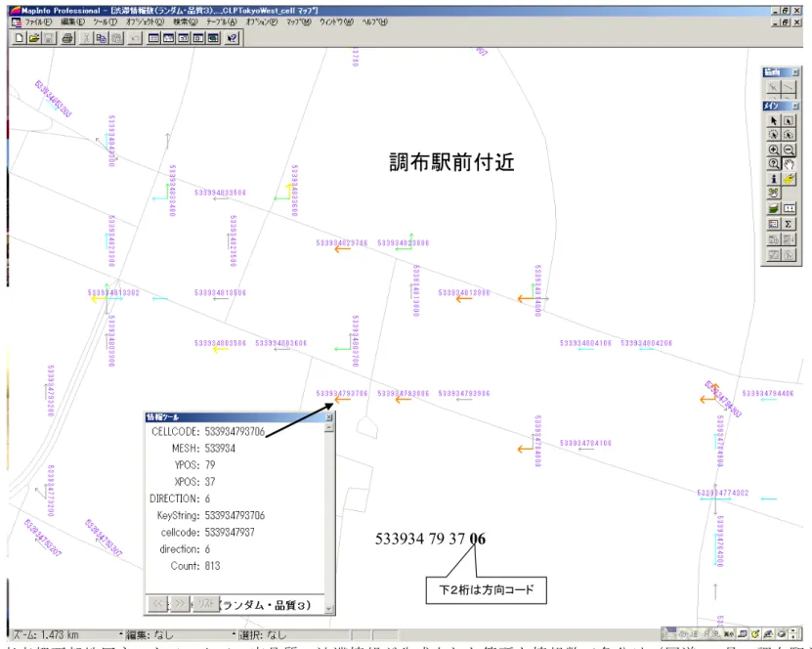Click scroll-up arrow in Info tool window
The image size is (812, 649).
coord(329,428)
